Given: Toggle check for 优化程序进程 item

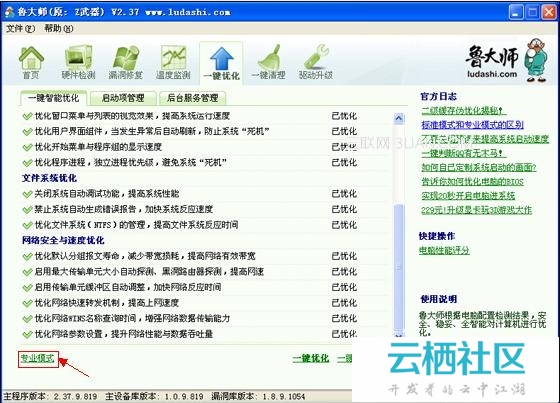Looking at the screenshot, I should click(28, 163).
